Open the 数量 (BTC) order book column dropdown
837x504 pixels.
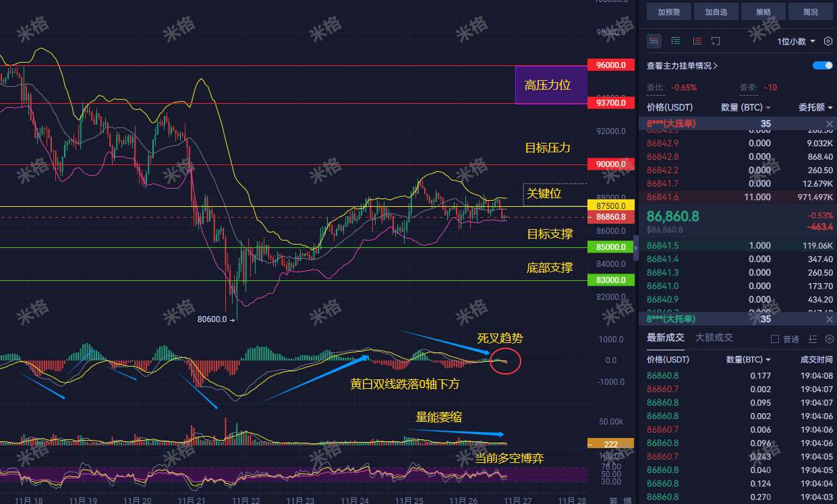pyautogui.click(x=745, y=107)
